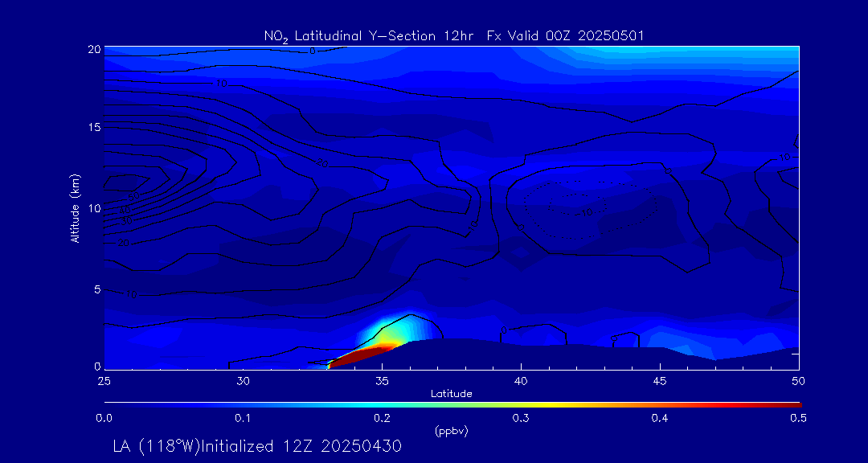Click the altitude axis tick label 15
Screen dimensions: 868x463
[x=94, y=127]
